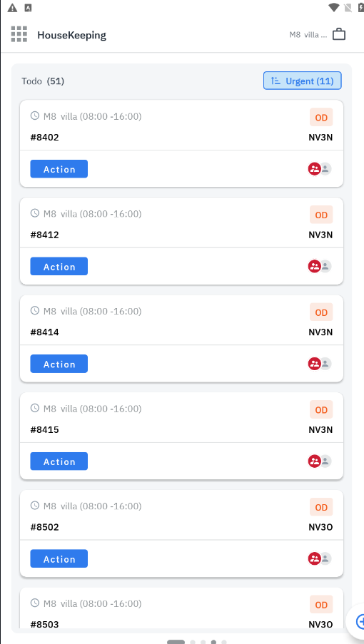
Task: Click the clock icon on card #8412
Action: coord(35,213)
